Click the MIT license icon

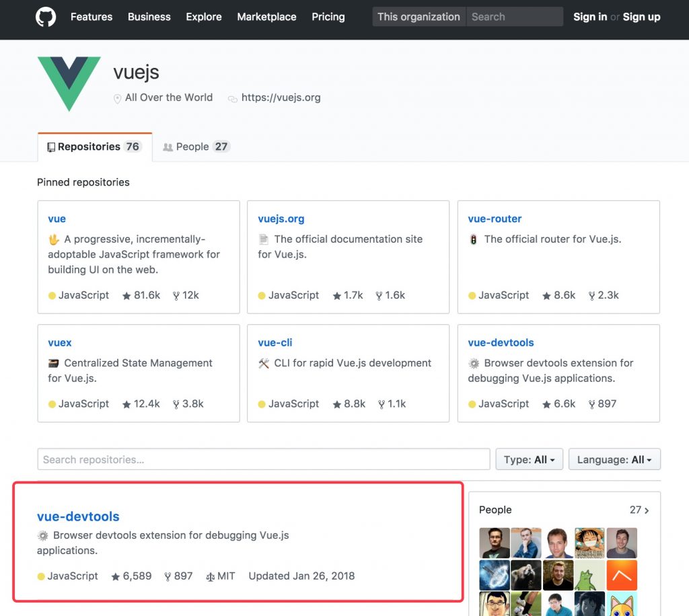[210, 576]
